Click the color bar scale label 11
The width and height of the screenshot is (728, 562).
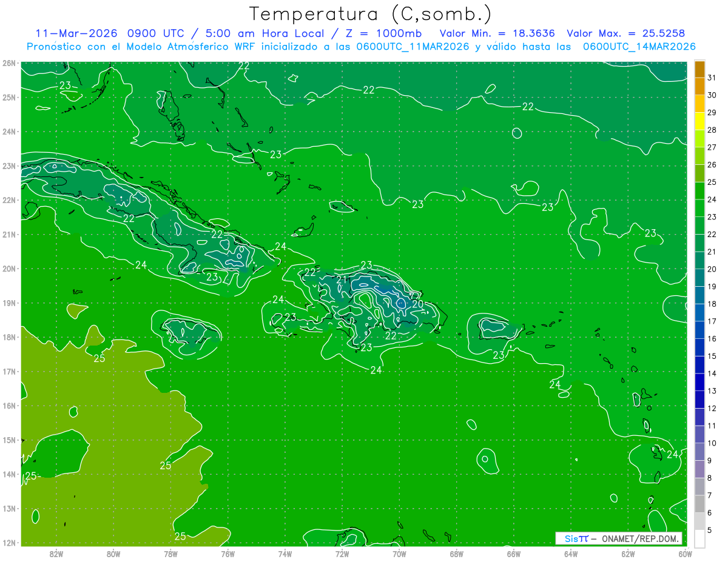pyautogui.click(x=712, y=426)
